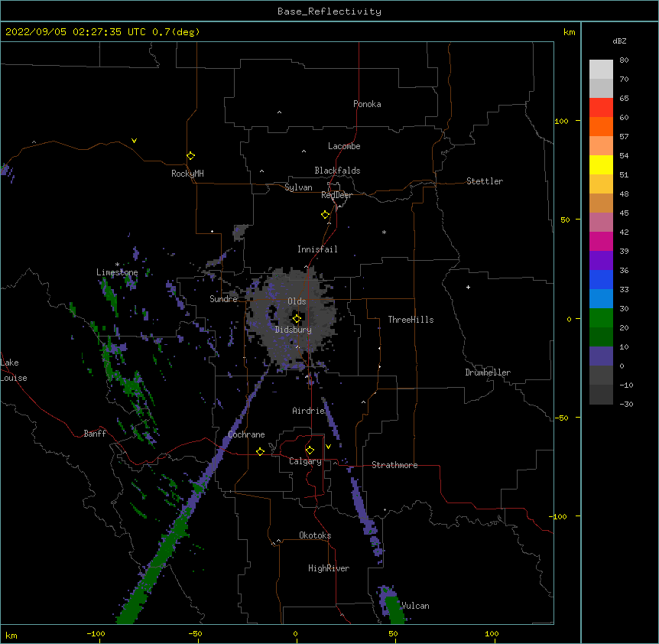Viewport: 659px width, 644px height.
Task: Select the Lacombe city label
Action: coord(344,146)
